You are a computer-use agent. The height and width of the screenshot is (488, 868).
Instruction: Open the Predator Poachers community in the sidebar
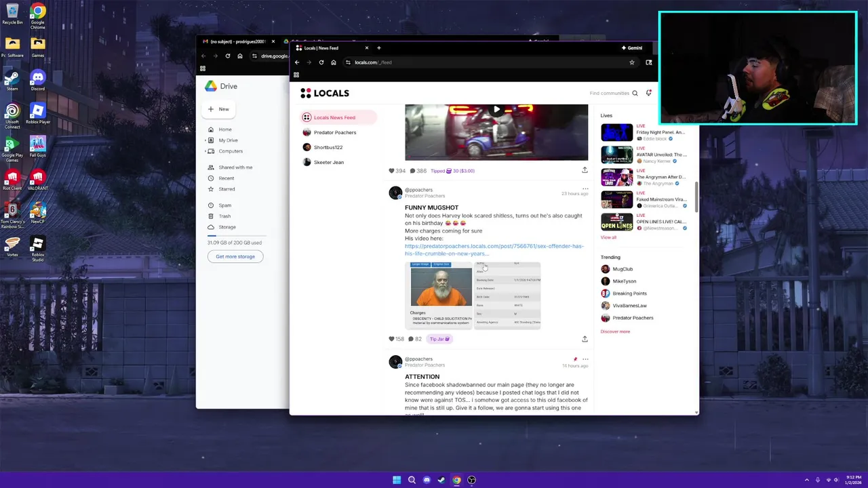[330, 132]
